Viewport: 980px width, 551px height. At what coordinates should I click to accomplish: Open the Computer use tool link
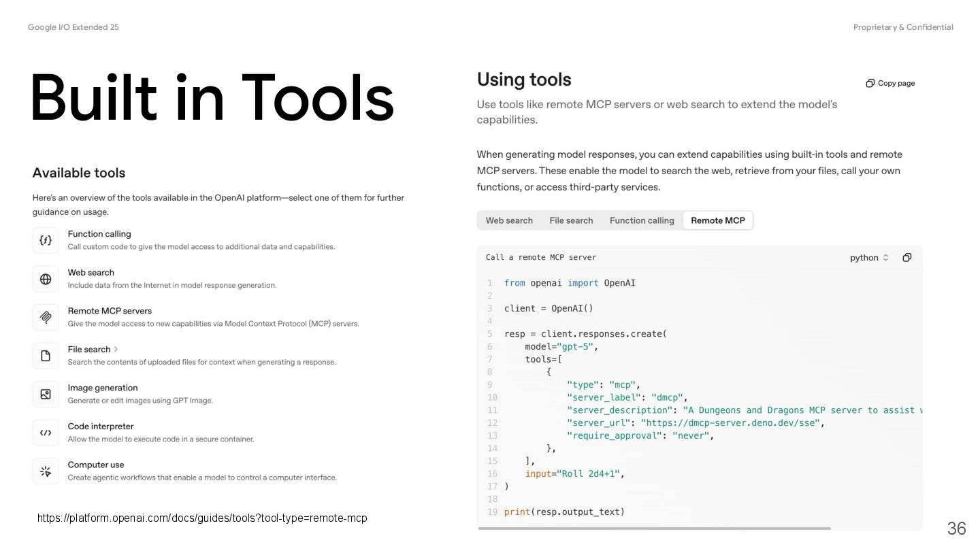coord(96,465)
